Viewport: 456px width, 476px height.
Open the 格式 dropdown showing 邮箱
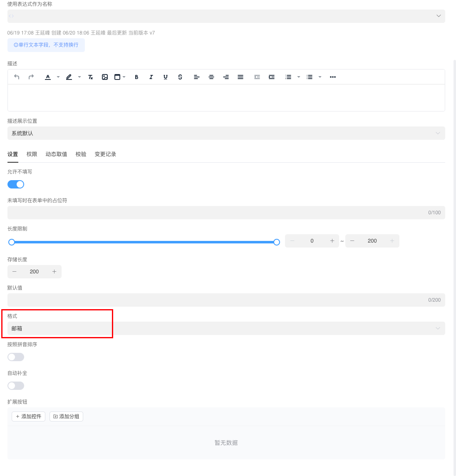coord(226,328)
